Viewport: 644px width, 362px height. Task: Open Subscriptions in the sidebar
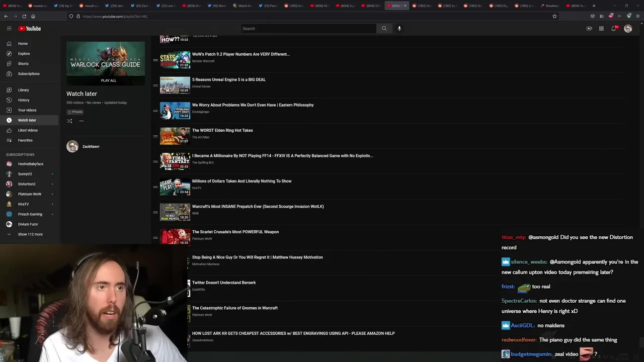29,74
